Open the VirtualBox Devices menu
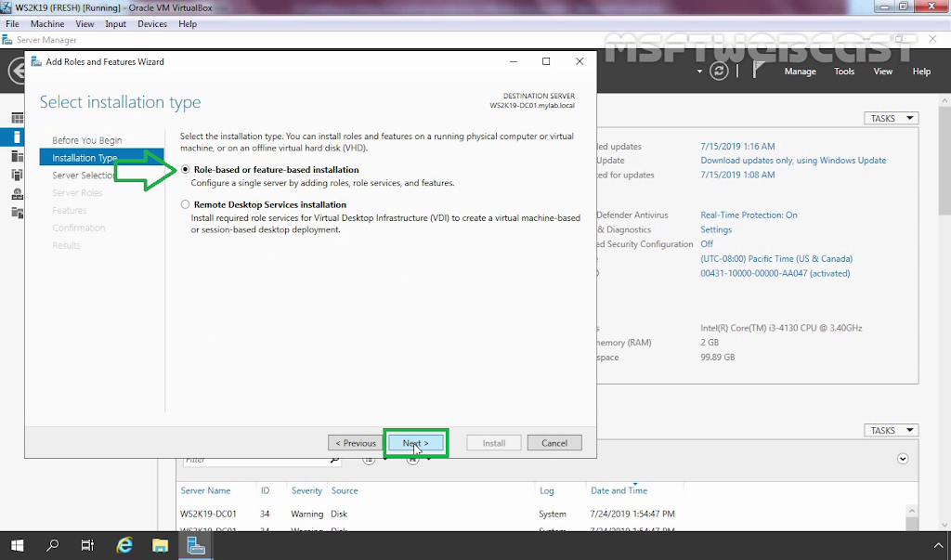Image resolution: width=951 pixels, height=560 pixels. (152, 24)
